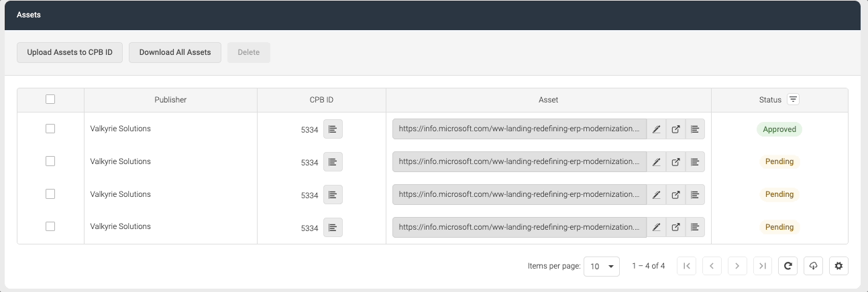Click the edit pencil icon in the last row
868x292 pixels.
pyautogui.click(x=657, y=228)
